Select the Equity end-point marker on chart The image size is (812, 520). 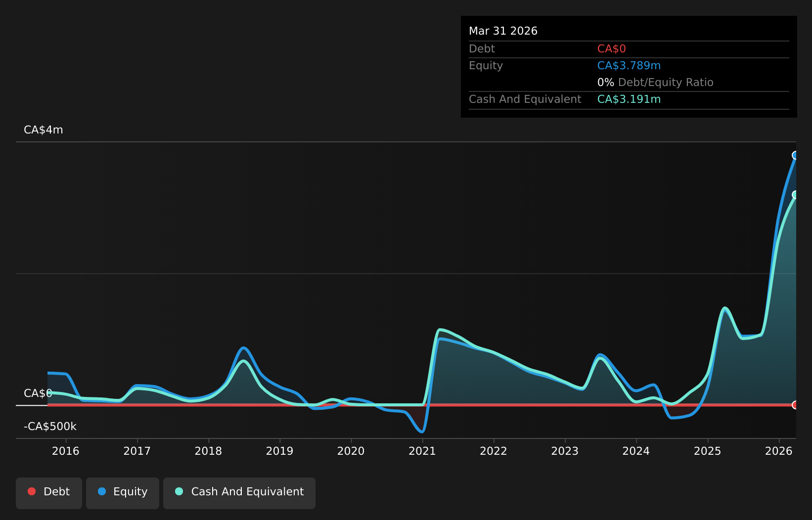pyautogui.click(x=795, y=155)
